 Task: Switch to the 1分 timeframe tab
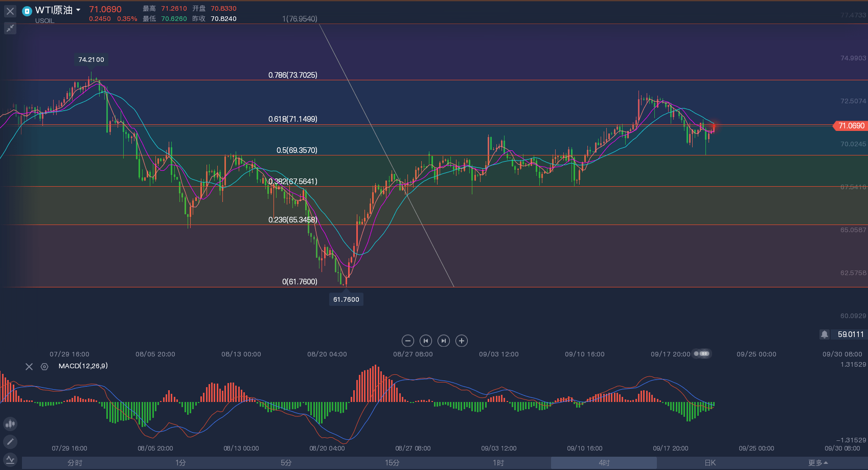tap(180, 463)
